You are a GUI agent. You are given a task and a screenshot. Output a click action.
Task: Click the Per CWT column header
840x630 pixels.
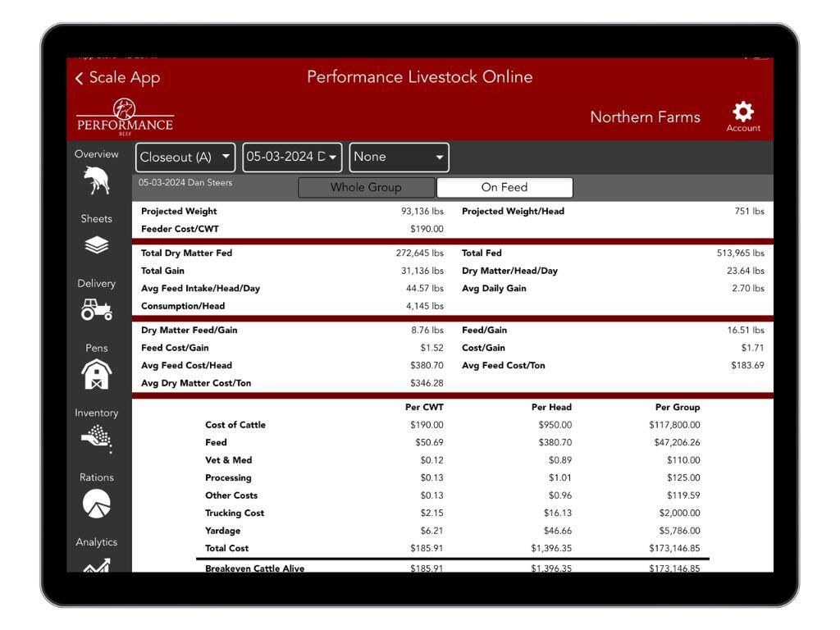[424, 407]
